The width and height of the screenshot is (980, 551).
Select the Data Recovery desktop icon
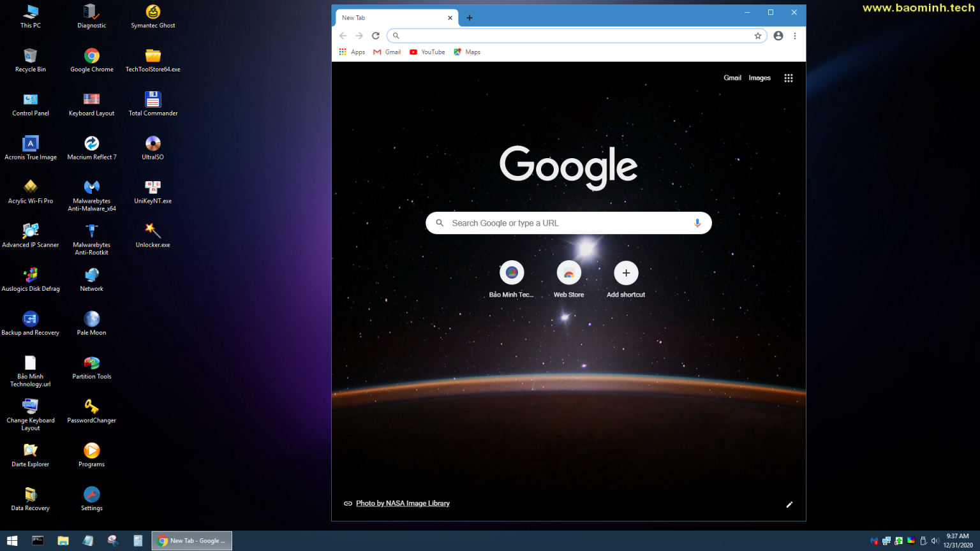pos(30,500)
